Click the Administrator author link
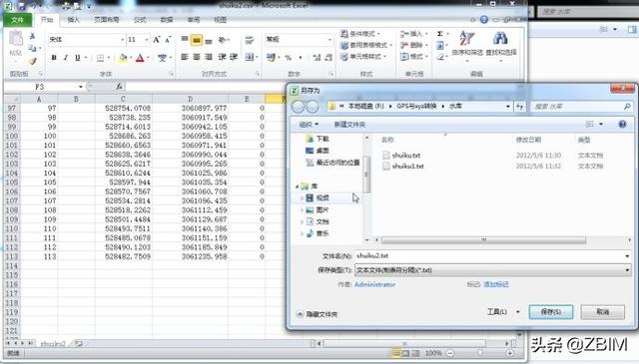The image size is (639, 364). (374, 284)
